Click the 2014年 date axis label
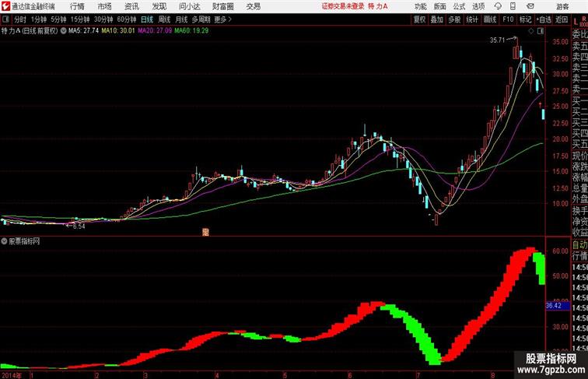This screenshot has width=588, height=379. (x=12, y=375)
